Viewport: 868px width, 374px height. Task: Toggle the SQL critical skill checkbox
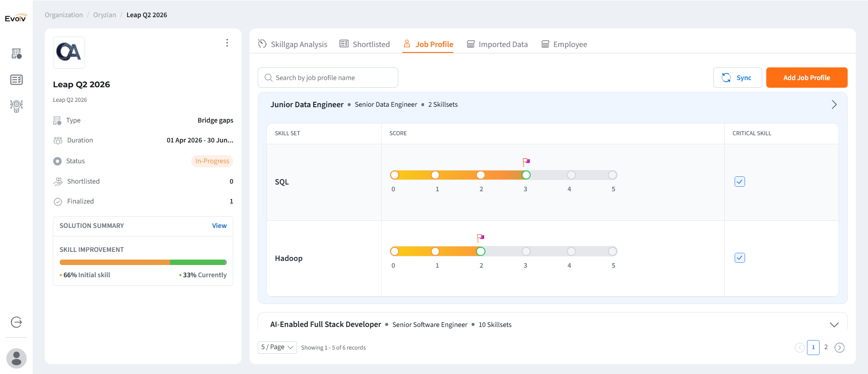[x=740, y=182]
